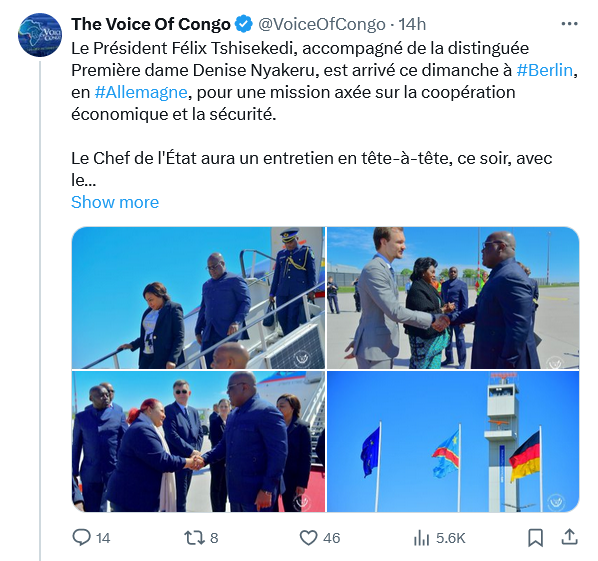Bookmark this tweet
Image resolution: width=598 pixels, height=561 pixels.
coord(535,538)
